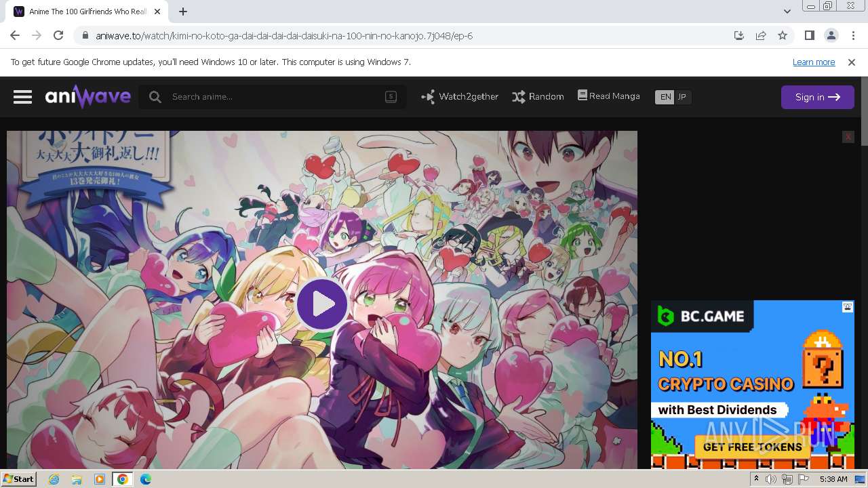
Task: Bookmark this page with star
Action: click(783, 35)
